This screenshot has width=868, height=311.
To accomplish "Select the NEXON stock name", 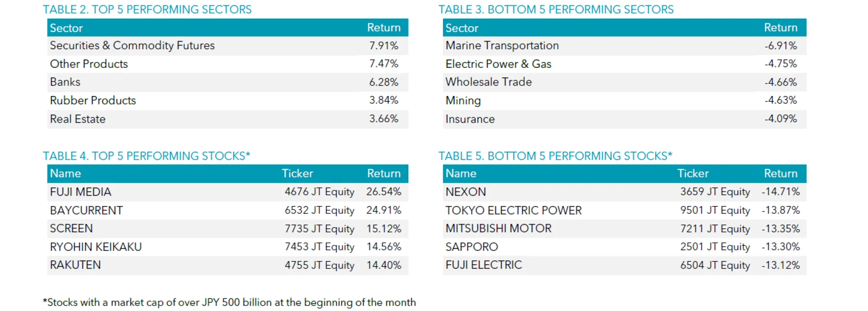I will [x=466, y=192].
